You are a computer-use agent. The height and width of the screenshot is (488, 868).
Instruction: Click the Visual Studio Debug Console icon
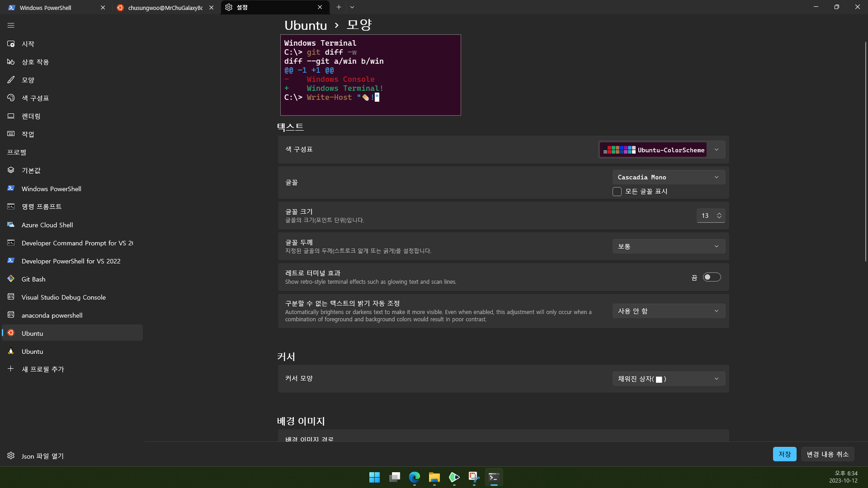[11, 297]
